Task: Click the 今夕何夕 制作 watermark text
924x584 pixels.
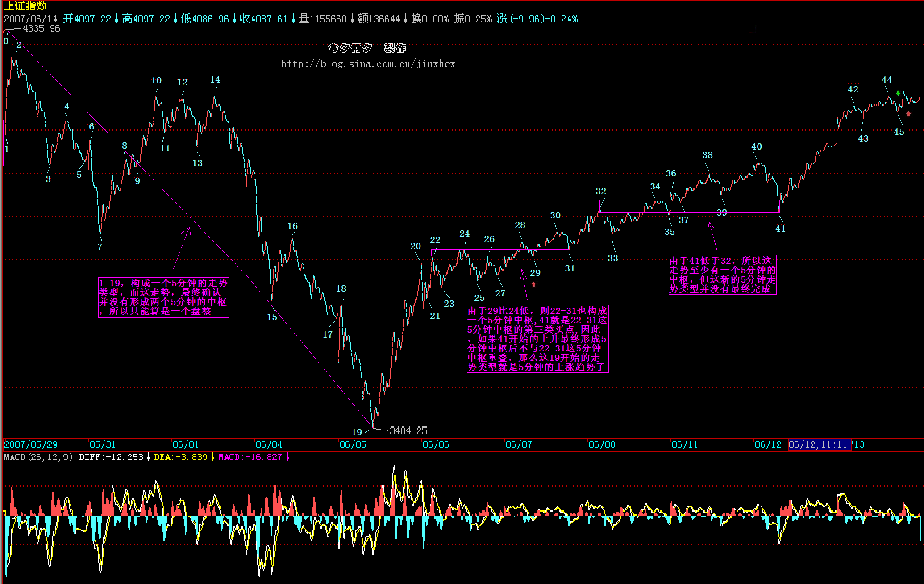Action: coord(367,48)
